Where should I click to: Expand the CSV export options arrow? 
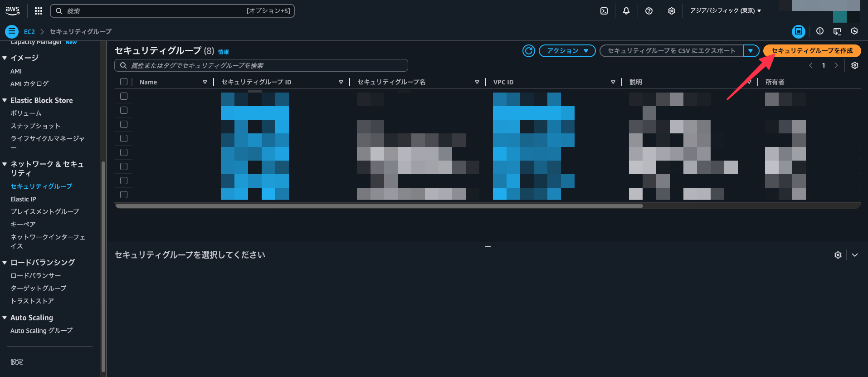751,51
